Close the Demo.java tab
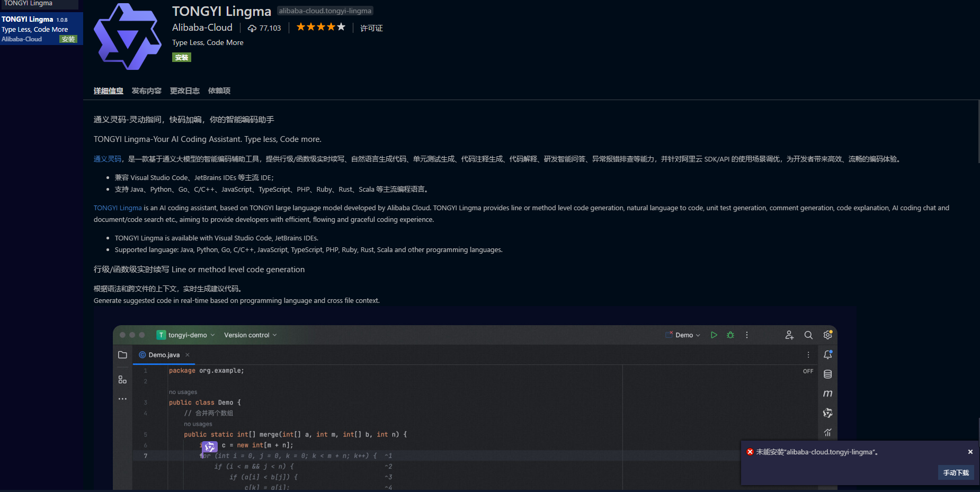This screenshot has height=492, width=980. click(188, 355)
